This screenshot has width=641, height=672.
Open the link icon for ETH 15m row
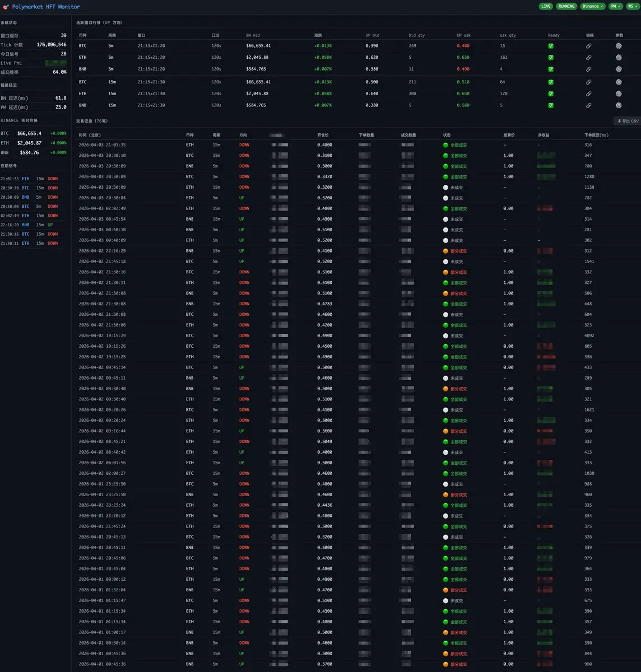(588, 94)
